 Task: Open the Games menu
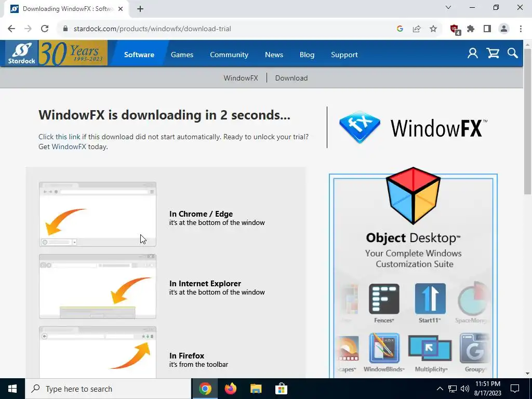tap(182, 55)
